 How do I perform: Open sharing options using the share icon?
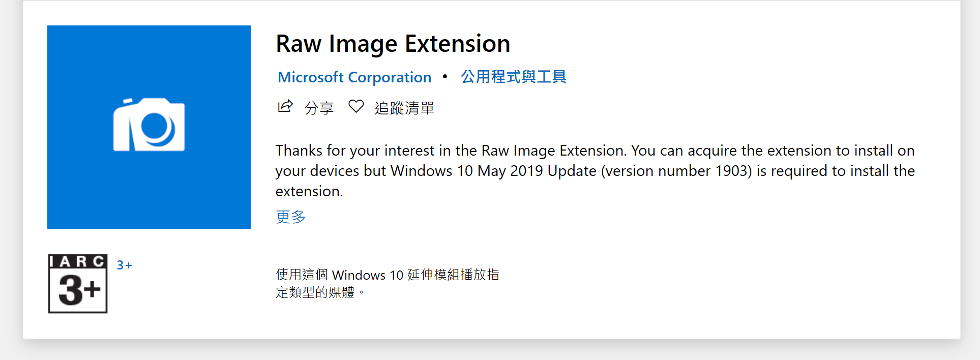coord(285,107)
